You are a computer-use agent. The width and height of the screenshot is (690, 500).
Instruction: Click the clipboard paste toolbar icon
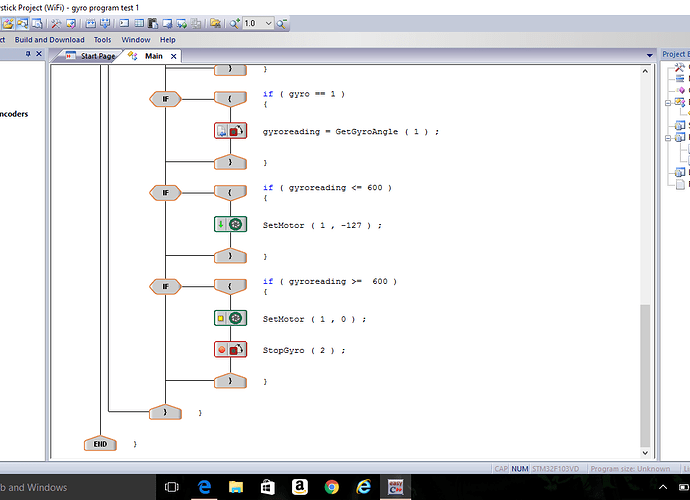coord(153,23)
